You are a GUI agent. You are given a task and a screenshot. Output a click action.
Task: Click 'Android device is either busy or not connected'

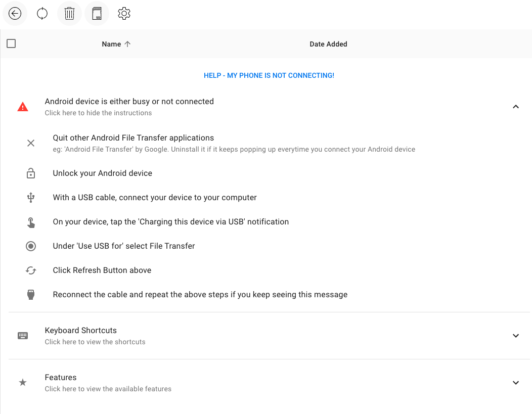[129, 102]
